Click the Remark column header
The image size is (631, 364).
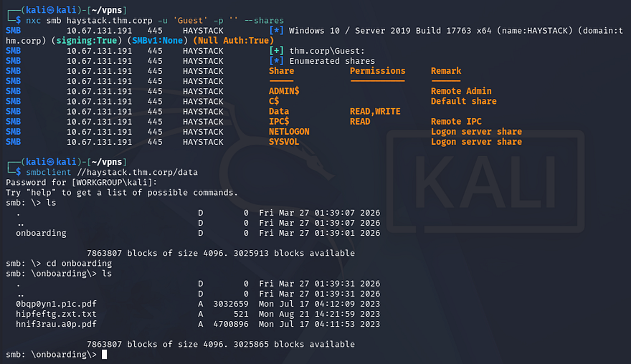[x=446, y=71]
